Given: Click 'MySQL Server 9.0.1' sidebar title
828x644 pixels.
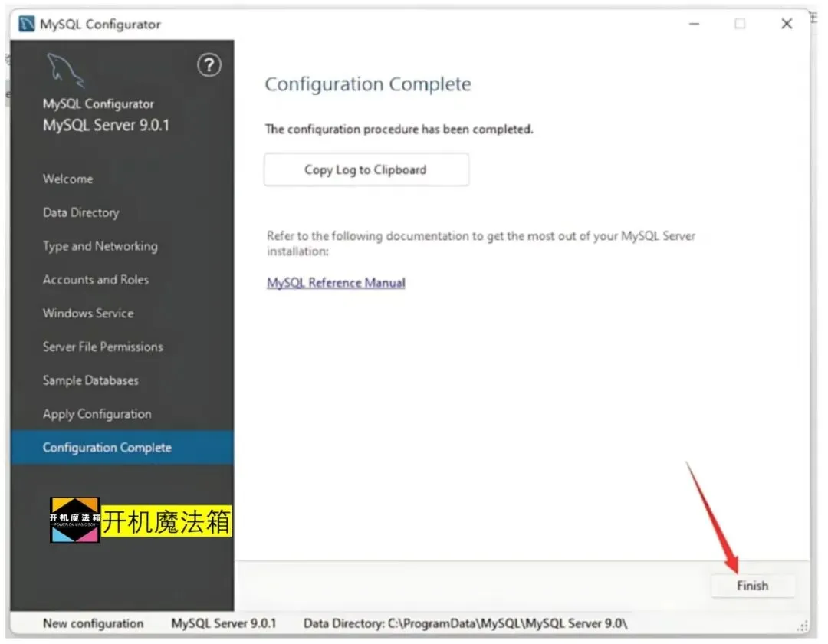Looking at the screenshot, I should tap(106, 126).
